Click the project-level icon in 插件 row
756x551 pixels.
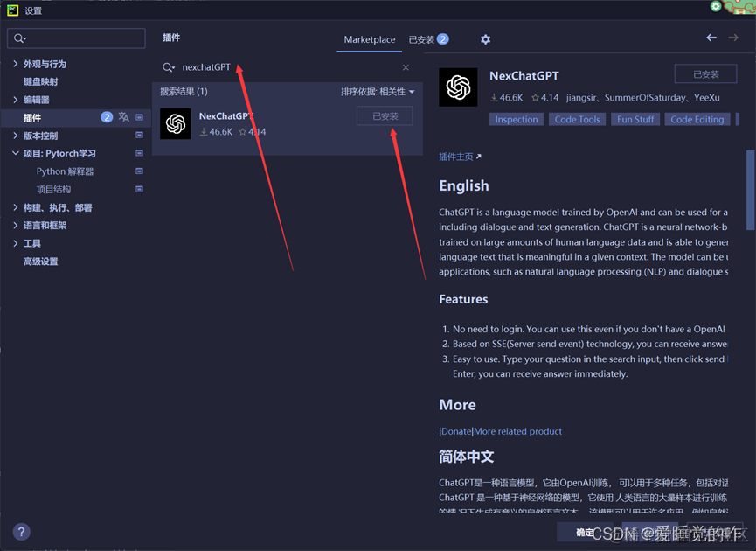coord(139,117)
